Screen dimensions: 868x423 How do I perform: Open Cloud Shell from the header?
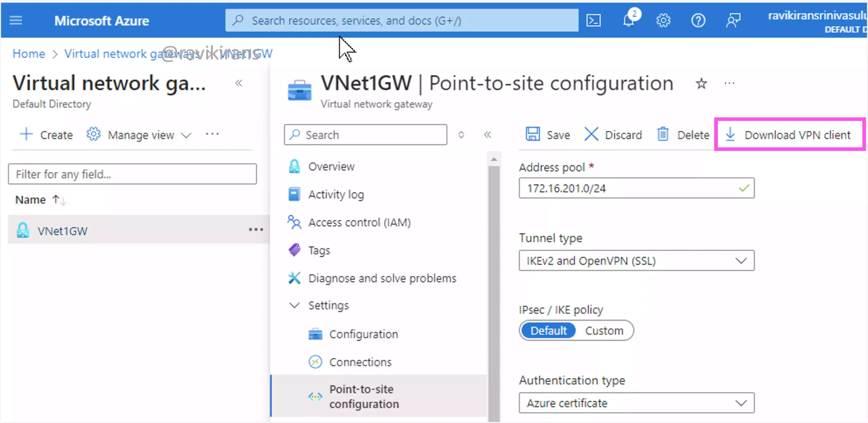pos(593,21)
